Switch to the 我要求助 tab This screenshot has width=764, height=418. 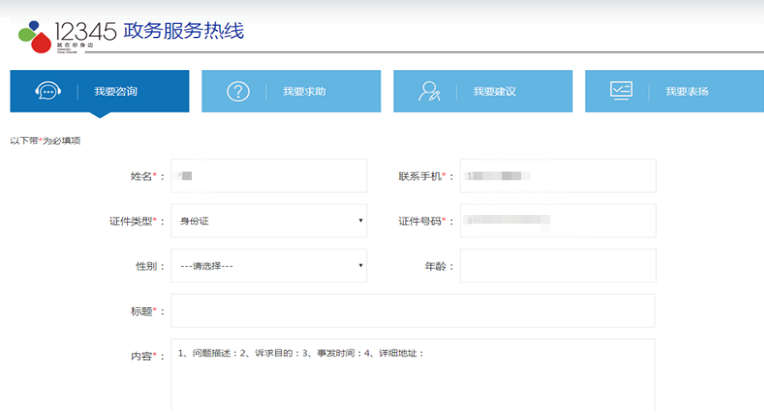[x=291, y=91]
